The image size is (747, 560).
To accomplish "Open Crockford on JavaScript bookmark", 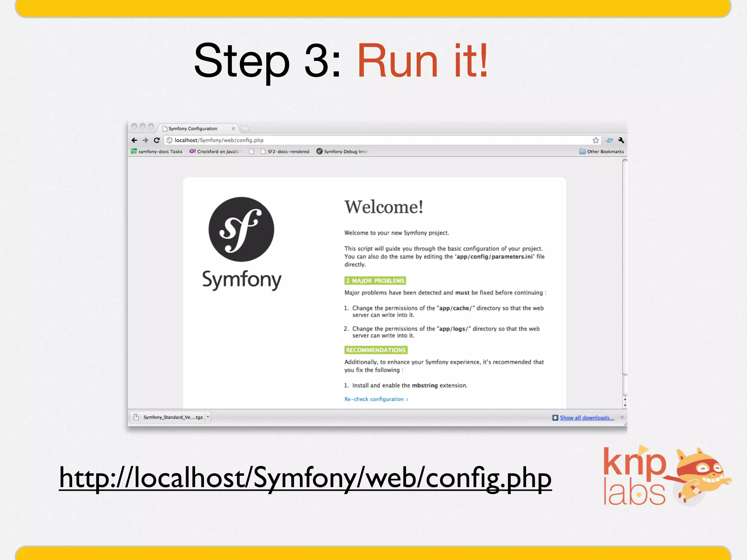I will pyautogui.click(x=215, y=152).
